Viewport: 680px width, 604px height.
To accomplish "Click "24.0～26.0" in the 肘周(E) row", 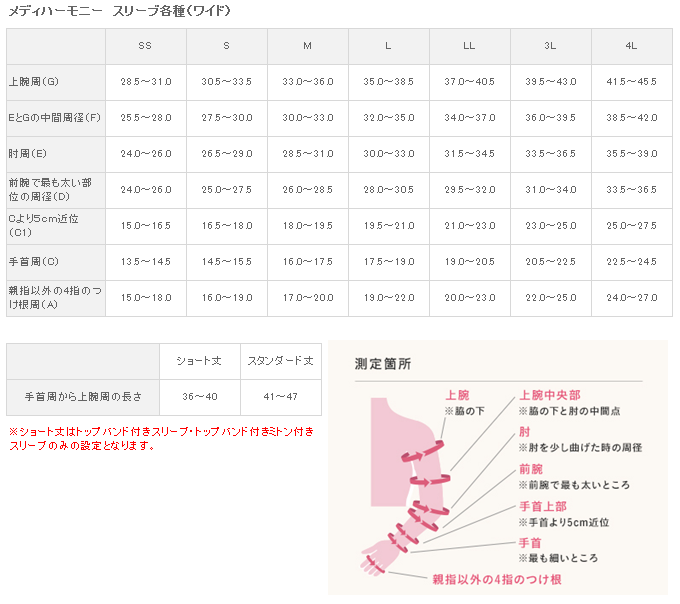I will point(146,153).
